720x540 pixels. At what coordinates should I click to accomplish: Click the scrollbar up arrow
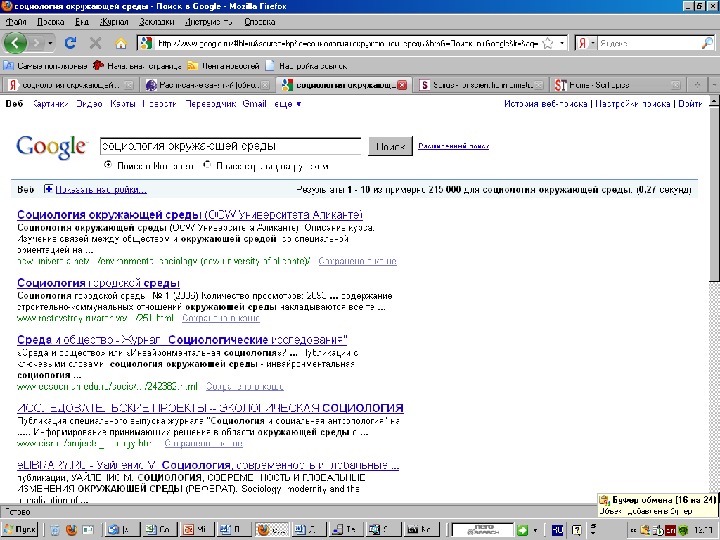pos(714,101)
